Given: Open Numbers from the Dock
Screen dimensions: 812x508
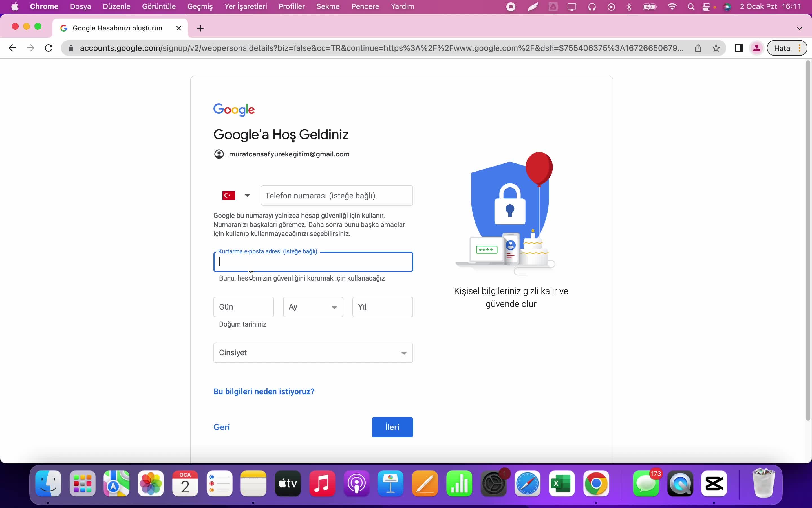Looking at the screenshot, I should click(459, 484).
